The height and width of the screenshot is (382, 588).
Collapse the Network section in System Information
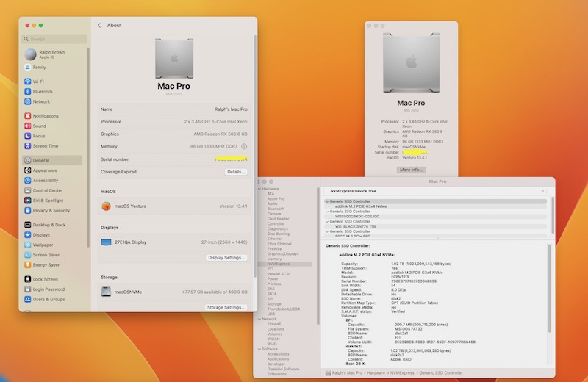(259, 319)
